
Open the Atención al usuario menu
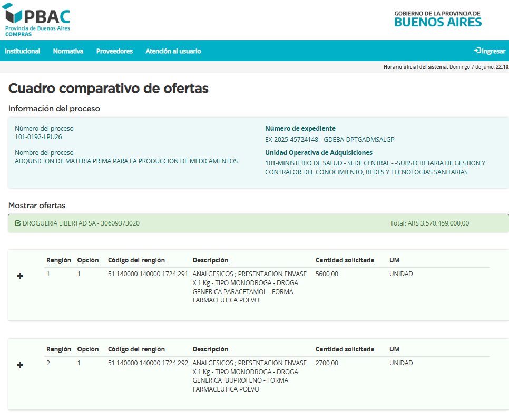pyautogui.click(x=173, y=51)
